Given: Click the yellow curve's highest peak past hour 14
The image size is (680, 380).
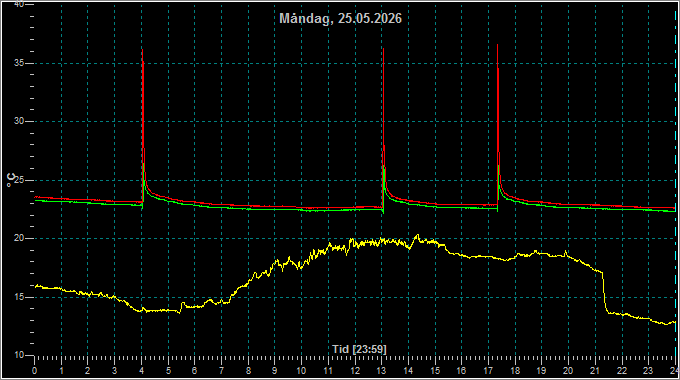Looking at the screenshot, I should click(x=417, y=236).
